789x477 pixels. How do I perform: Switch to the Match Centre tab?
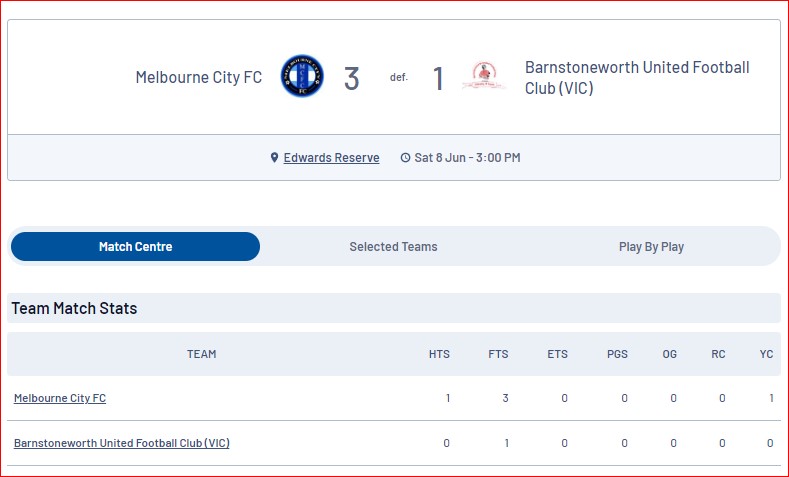[135, 247]
